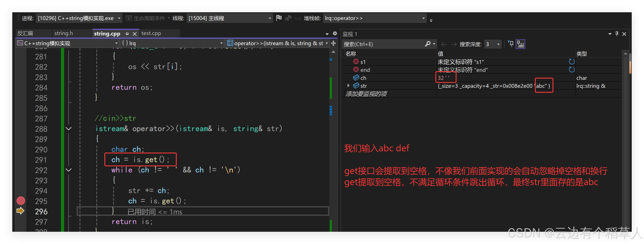This screenshot has width=644, height=244.
Task: Open the Watch 1 window options dropdown
Action: tap(610, 34)
